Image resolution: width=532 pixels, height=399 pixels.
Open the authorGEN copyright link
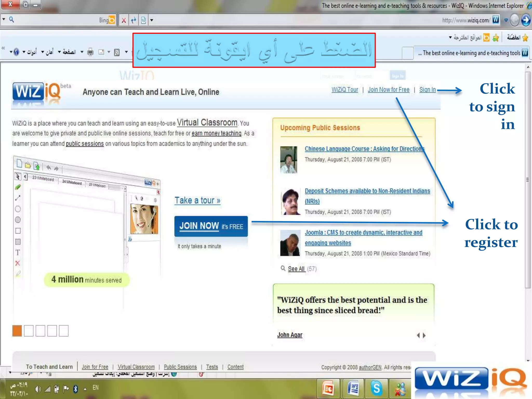[x=370, y=367]
